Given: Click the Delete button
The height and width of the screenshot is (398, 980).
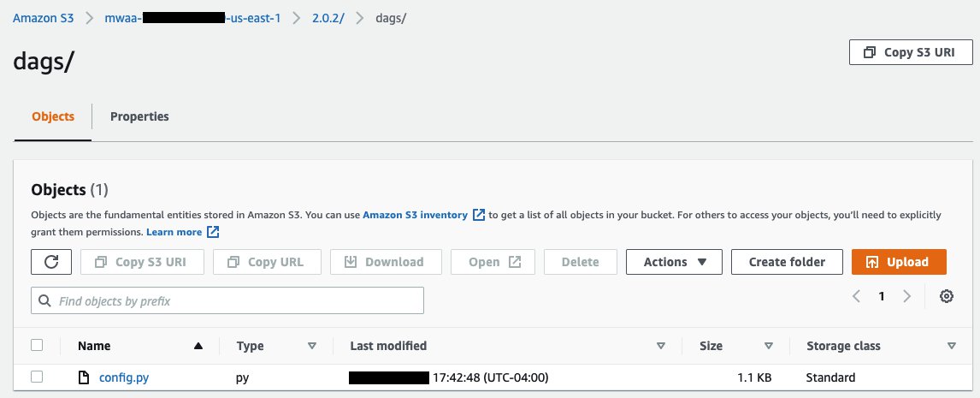Looking at the screenshot, I should 580,262.
